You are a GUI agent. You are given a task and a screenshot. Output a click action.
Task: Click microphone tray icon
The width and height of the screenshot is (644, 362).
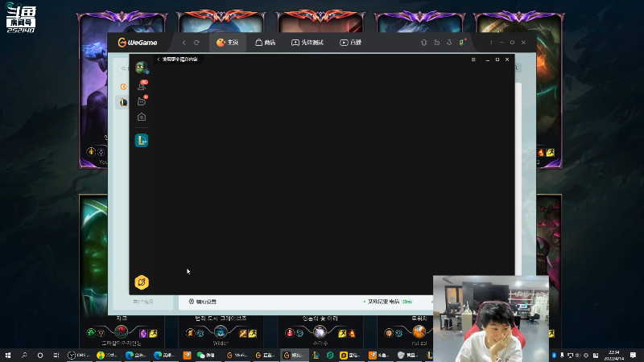tap(562, 355)
